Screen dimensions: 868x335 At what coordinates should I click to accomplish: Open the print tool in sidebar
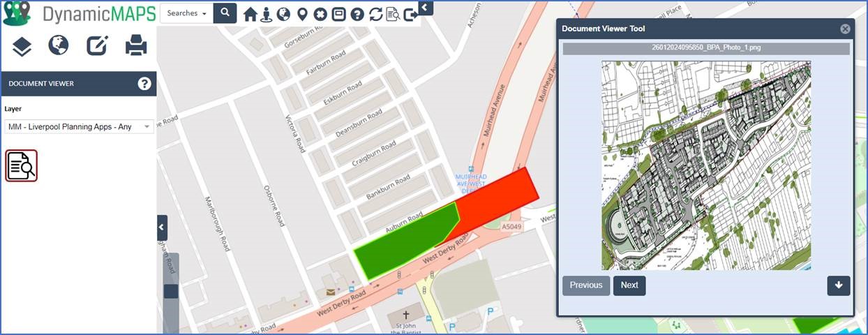click(x=135, y=46)
